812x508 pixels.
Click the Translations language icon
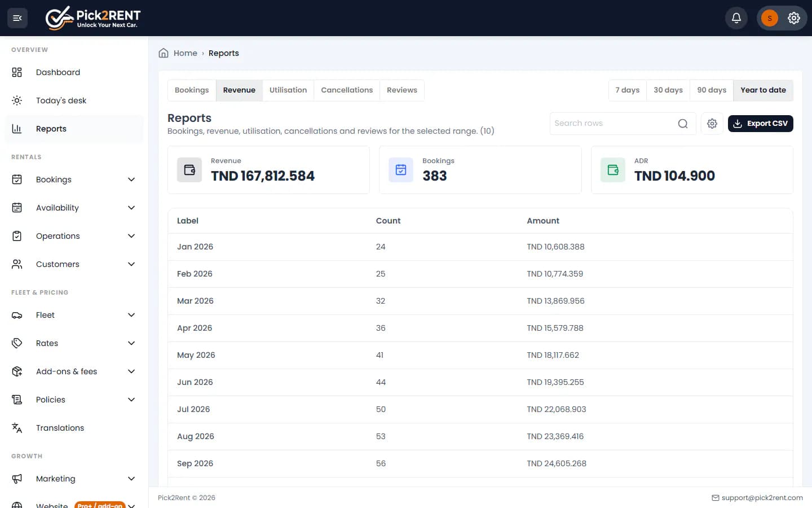tap(17, 428)
